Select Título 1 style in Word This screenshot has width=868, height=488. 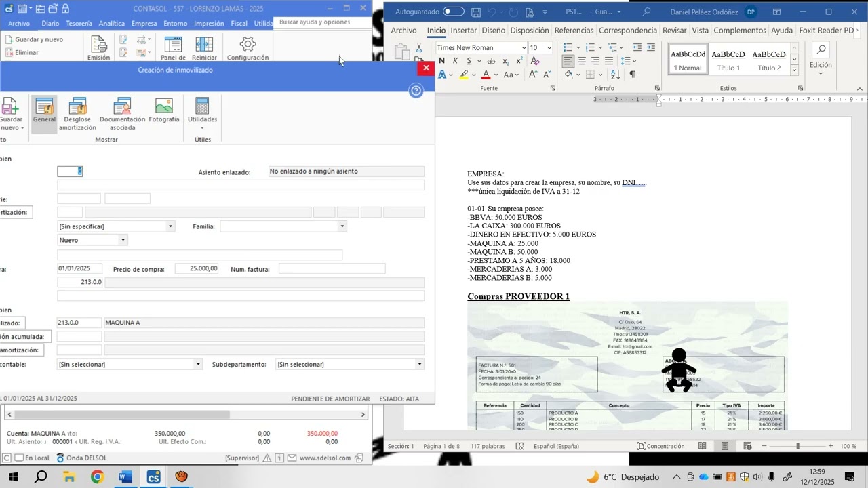728,60
